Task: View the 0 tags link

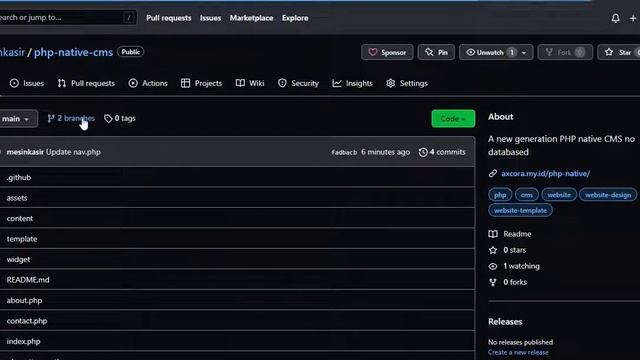Action: pyautogui.click(x=120, y=118)
